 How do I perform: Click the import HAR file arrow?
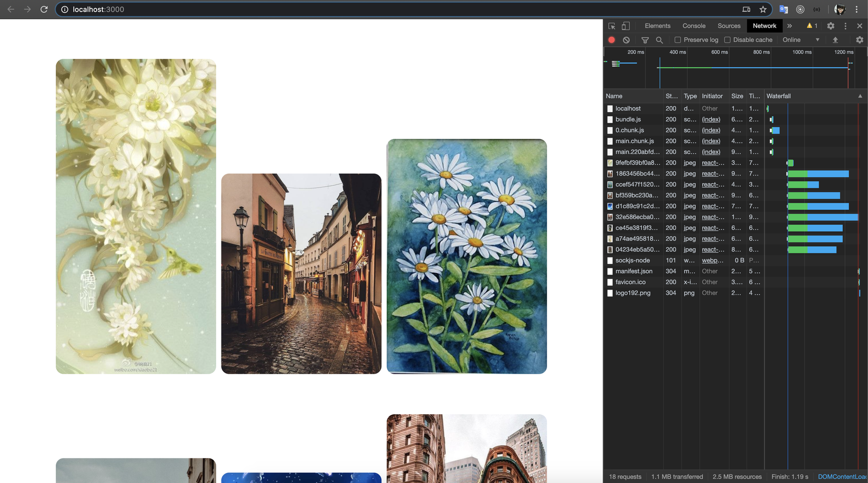point(835,40)
